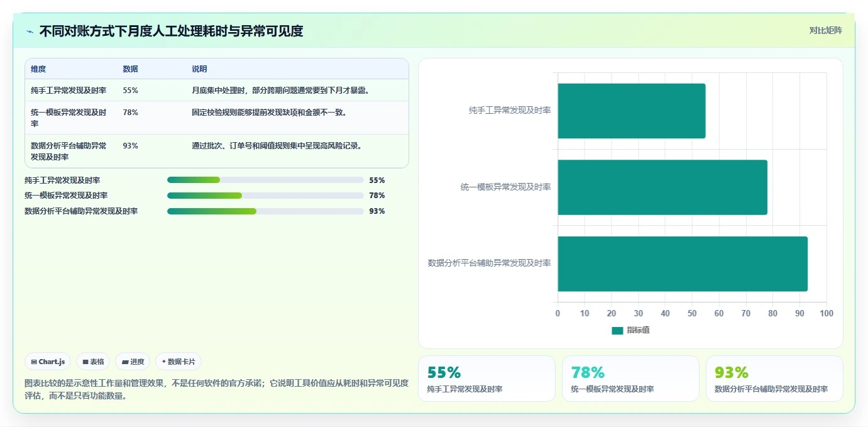Click the 指标值 legend label
Viewport: 868px width, 427px height.
638,330
